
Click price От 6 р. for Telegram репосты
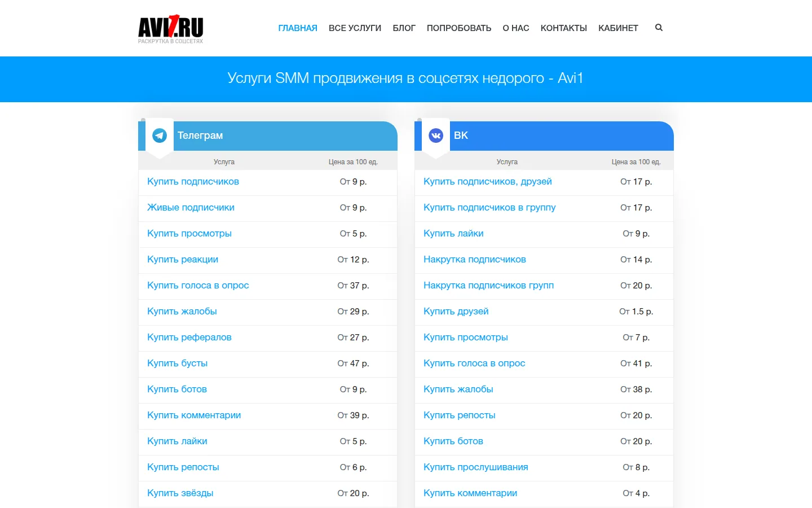coord(354,467)
